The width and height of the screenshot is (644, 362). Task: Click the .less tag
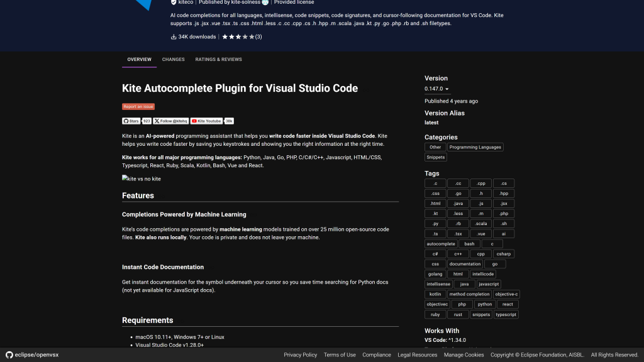tap(458, 214)
